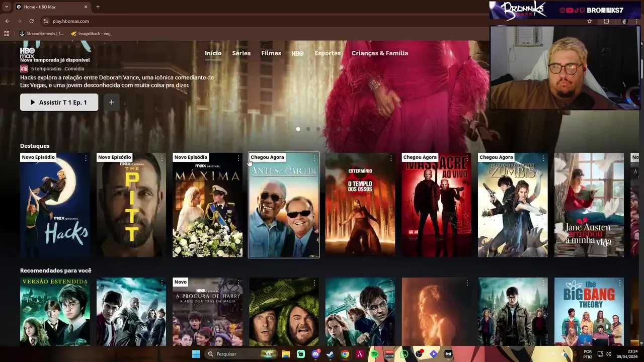Reload the HBO Max page
Viewport: 644px width, 362px height.
tap(31, 21)
